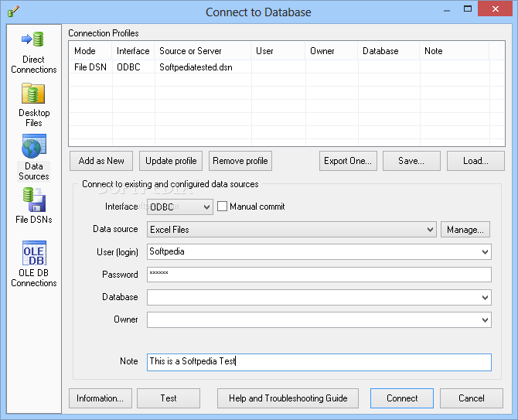This screenshot has height=420, width=518.
Task: Close the Connect to Database window
Action: (x=496, y=9)
